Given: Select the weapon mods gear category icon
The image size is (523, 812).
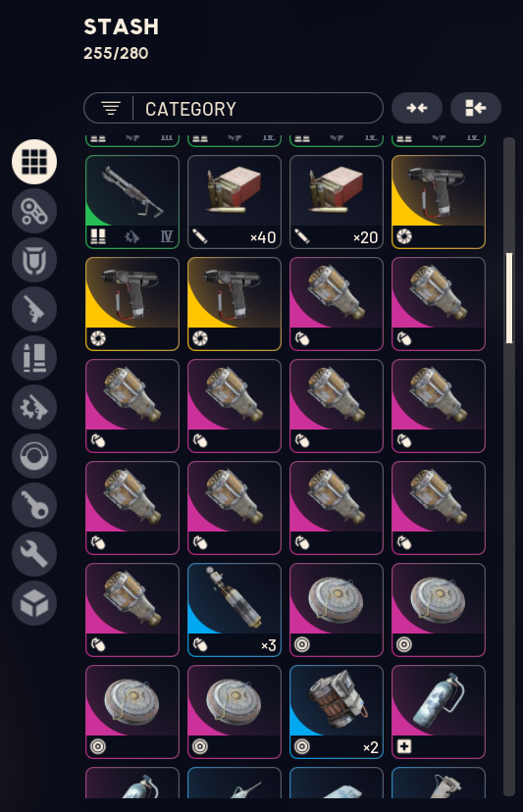Looking at the screenshot, I should tap(34, 407).
